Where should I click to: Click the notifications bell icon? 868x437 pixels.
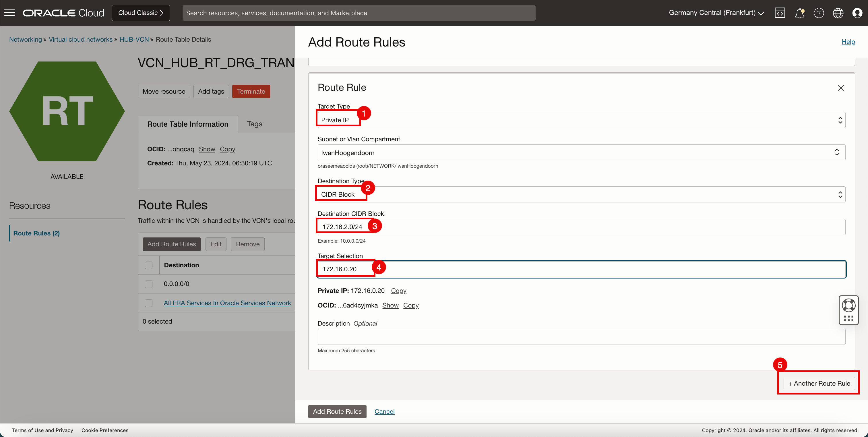(799, 13)
